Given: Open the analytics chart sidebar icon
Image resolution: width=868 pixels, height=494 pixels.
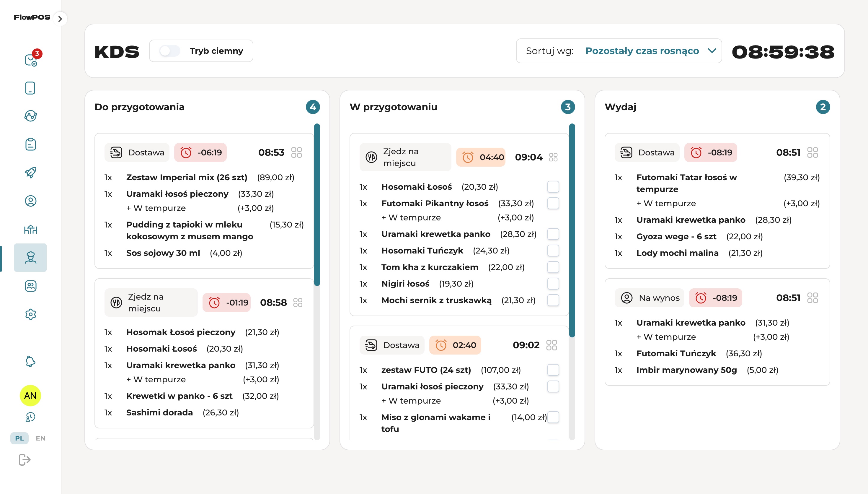Looking at the screenshot, I should (x=30, y=116).
